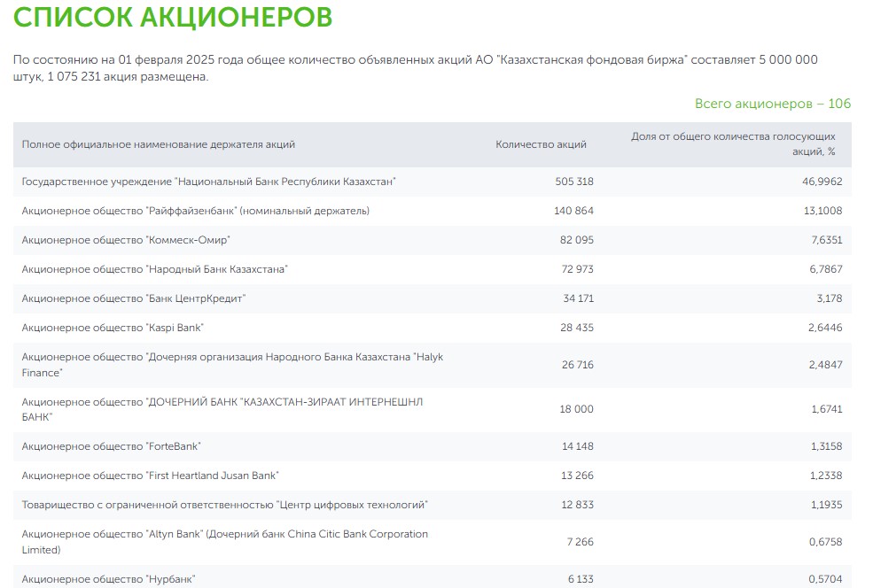The width and height of the screenshot is (873, 588).
Task: Select the 'ForteBank' shareholder name
Action: 112,446
